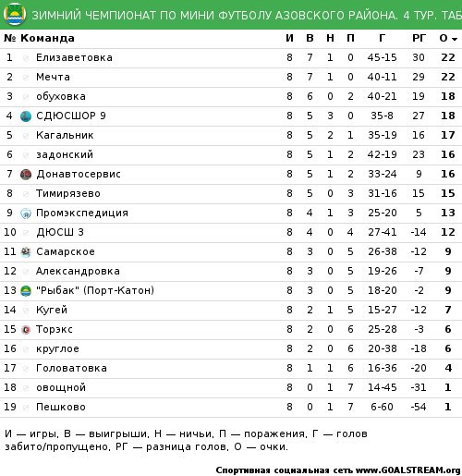Open the Кагальник team page
This screenshot has width=462, height=476.
pos(65,135)
